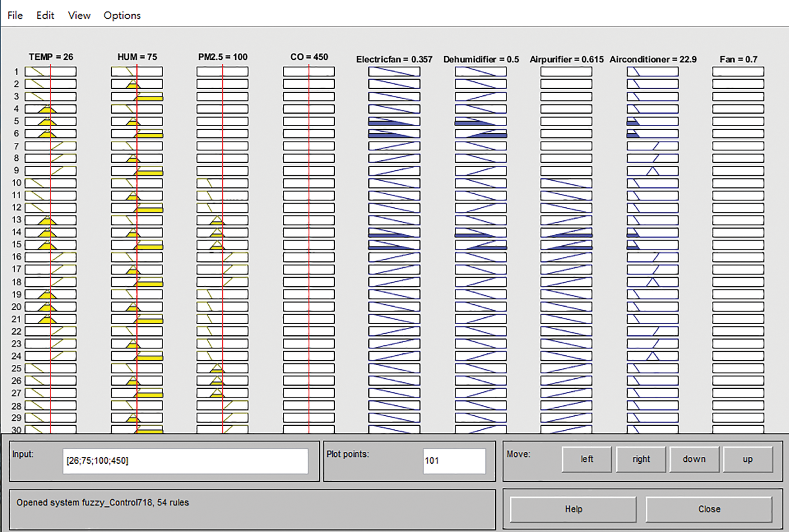Click the TEMP = 26 column header
Screen dimensions: 789x532
click(51, 57)
